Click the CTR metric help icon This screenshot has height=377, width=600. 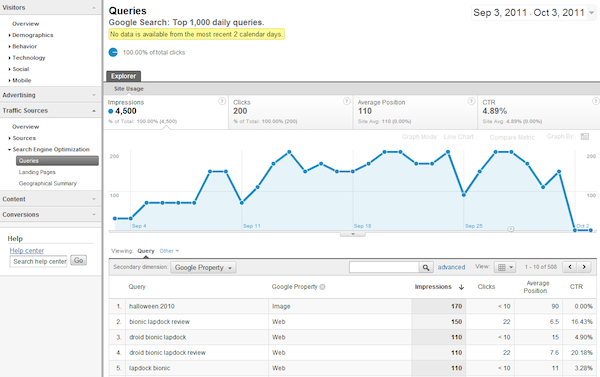point(596,101)
